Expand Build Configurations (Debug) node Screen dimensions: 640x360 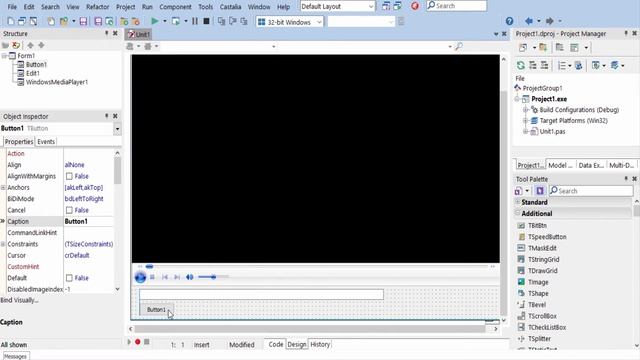click(526, 110)
